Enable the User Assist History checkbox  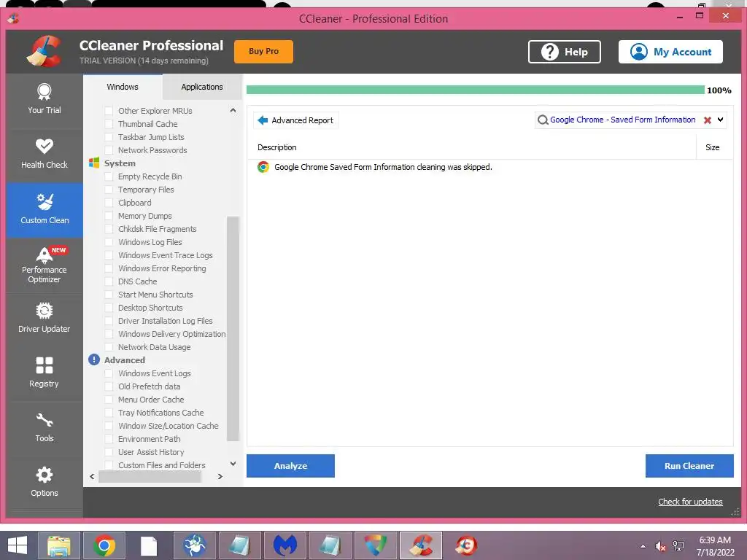(x=109, y=452)
